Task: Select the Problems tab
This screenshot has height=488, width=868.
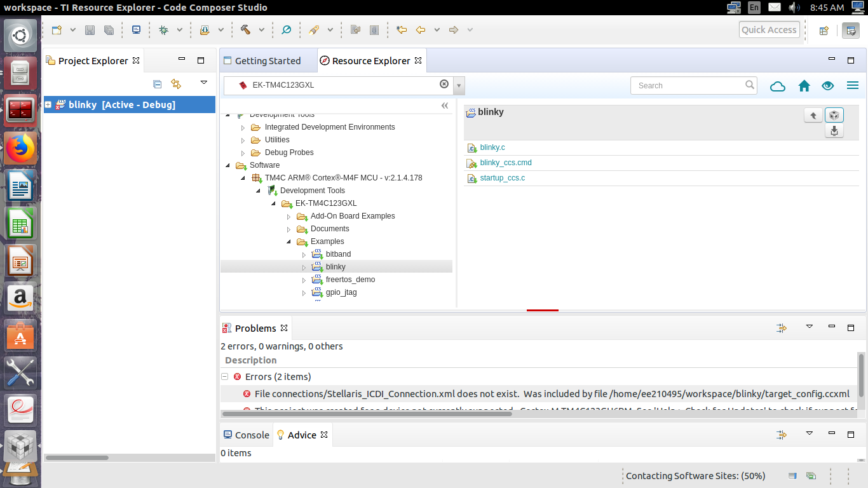Action: tap(255, 329)
